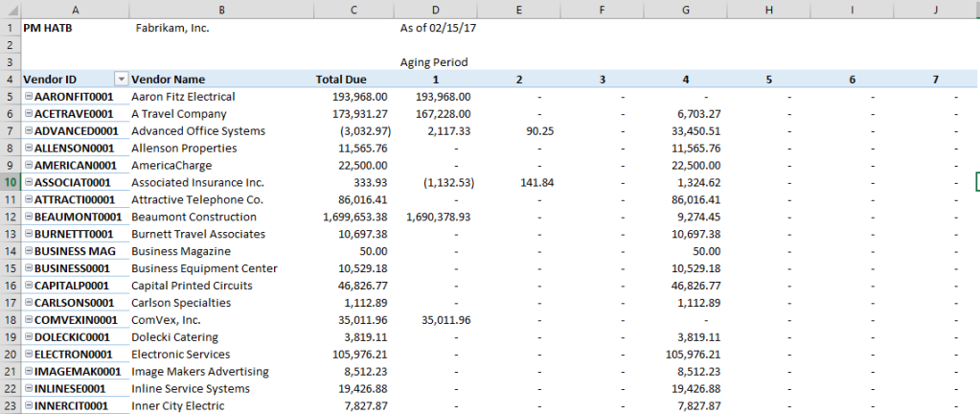Viewport: 980px width, 414px height.
Task: Collapse the ATTRACTI00001 vendor row
Action: [28, 199]
